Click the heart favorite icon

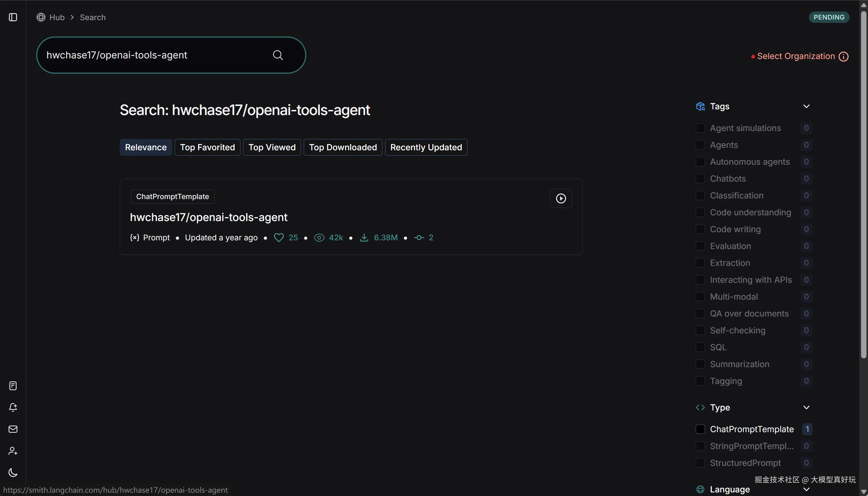pyautogui.click(x=279, y=237)
